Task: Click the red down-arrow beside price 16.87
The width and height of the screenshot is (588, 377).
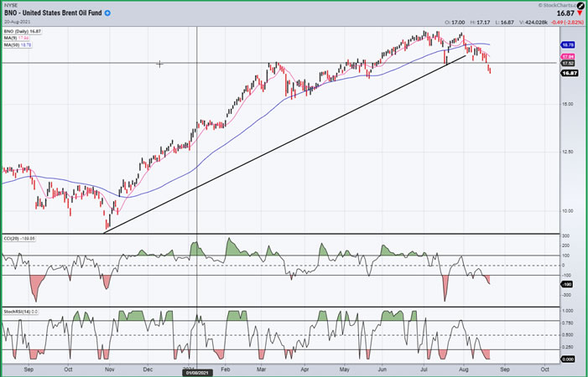Action: [x=580, y=14]
